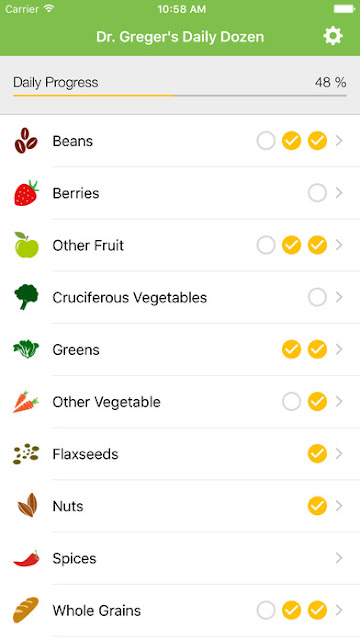360x640 pixels.
Task: Expand Spices details with its chevron
Action: coord(339,558)
